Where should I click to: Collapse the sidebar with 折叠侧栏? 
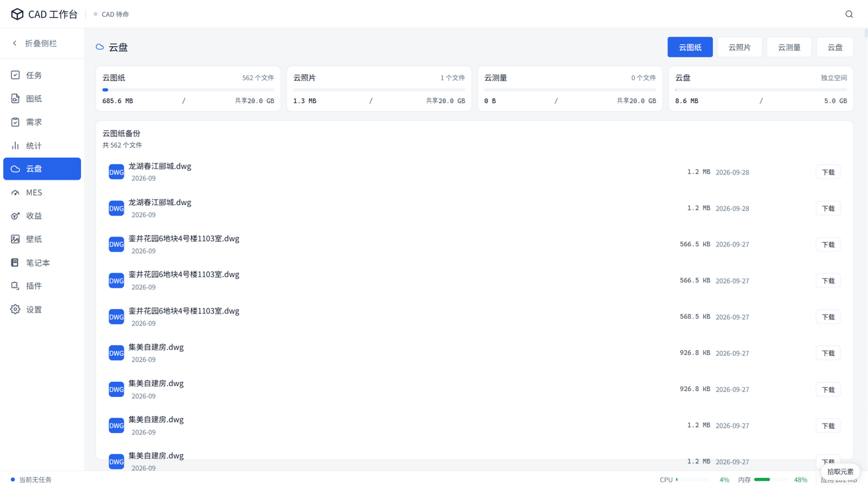[35, 43]
